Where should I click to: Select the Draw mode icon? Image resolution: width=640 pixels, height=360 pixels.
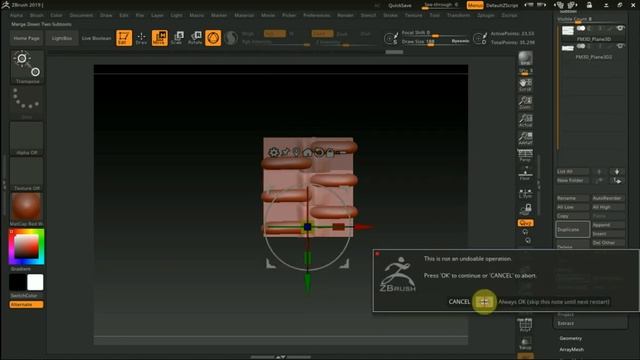point(141,38)
